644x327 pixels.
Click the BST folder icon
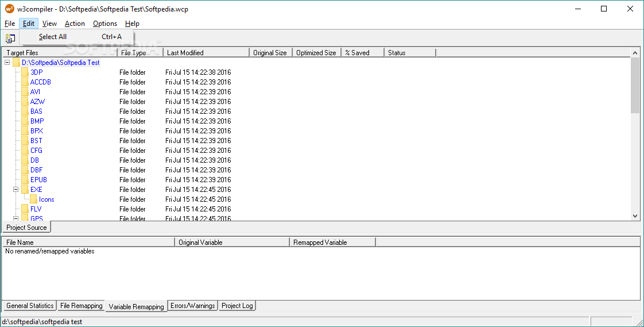pos(25,141)
